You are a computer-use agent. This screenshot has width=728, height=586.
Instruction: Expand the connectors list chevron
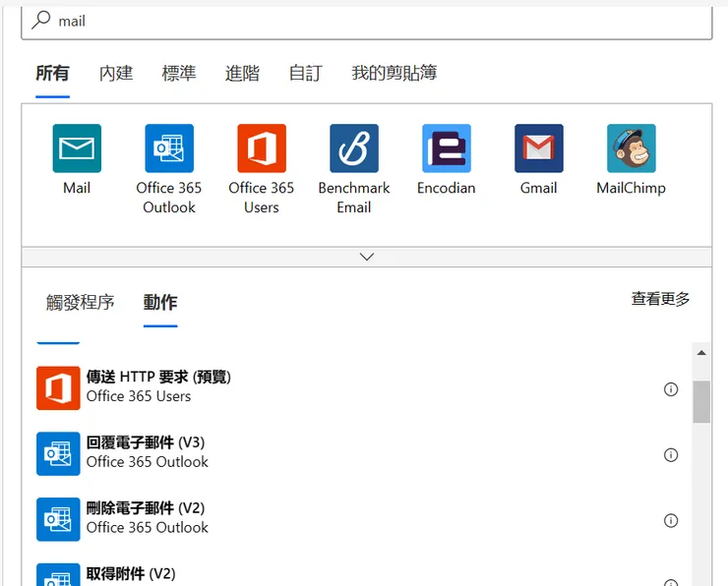[367, 257]
